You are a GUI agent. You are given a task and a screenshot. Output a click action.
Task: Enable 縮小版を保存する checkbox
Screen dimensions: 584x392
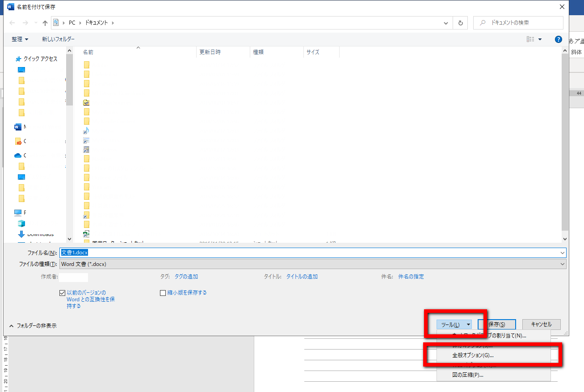[163, 293]
